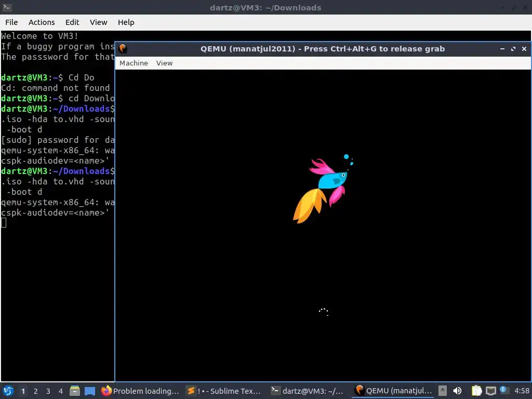Switch to workspace 4
The image size is (532, 399).
pos(61,391)
